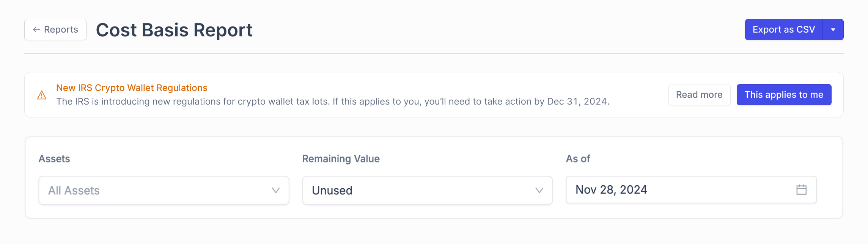Click the Read more button

pyautogui.click(x=699, y=95)
